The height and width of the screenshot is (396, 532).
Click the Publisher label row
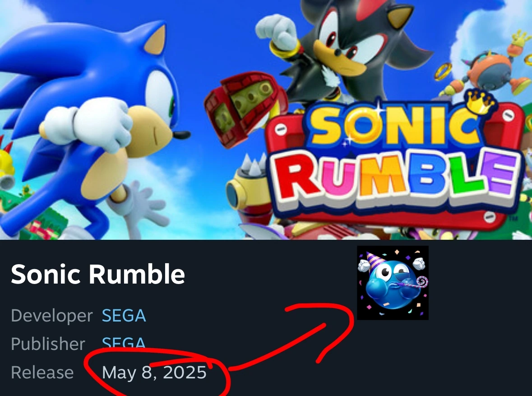point(48,344)
